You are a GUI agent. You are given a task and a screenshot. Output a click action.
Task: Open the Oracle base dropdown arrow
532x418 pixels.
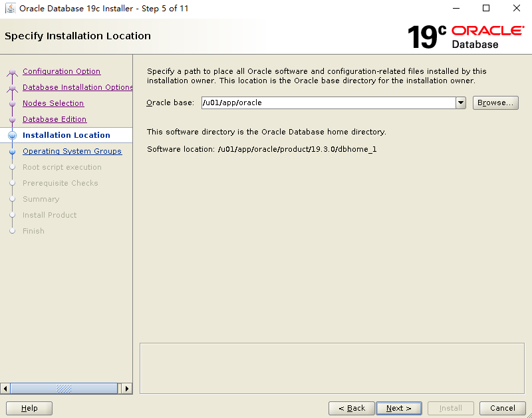[x=462, y=103]
